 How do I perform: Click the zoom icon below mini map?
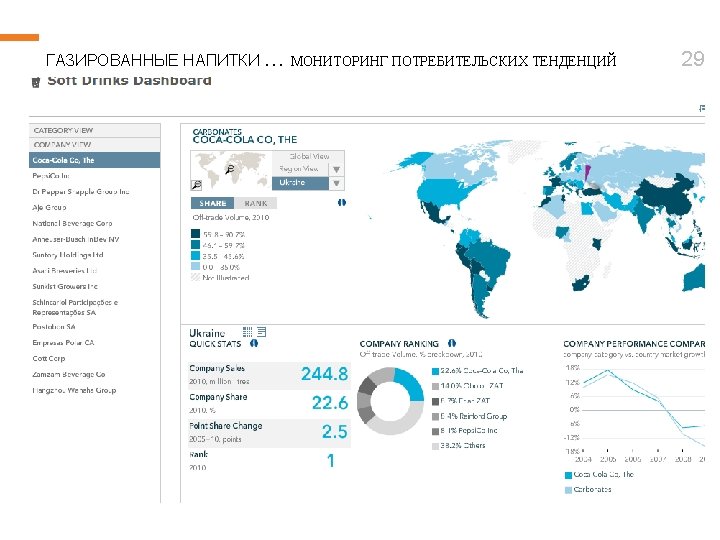[x=196, y=185]
